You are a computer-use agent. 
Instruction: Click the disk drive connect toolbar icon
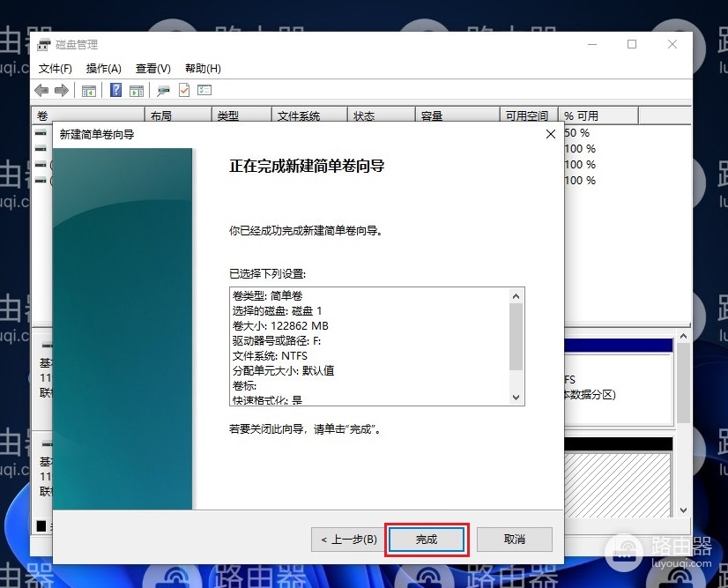click(x=163, y=91)
